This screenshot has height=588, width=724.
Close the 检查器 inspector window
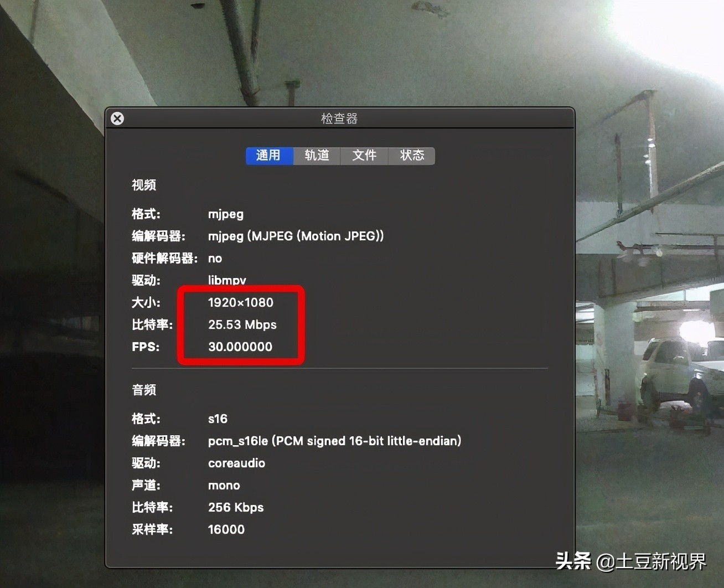coord(117,118)
